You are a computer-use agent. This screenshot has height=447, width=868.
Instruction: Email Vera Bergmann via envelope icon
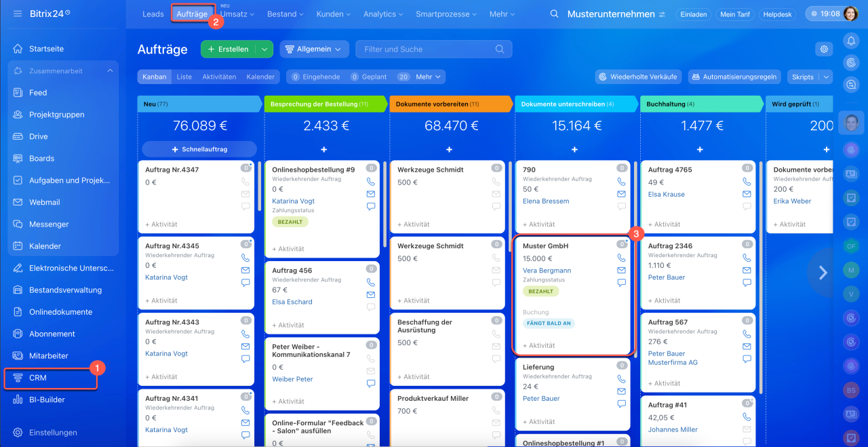(621, 270)
